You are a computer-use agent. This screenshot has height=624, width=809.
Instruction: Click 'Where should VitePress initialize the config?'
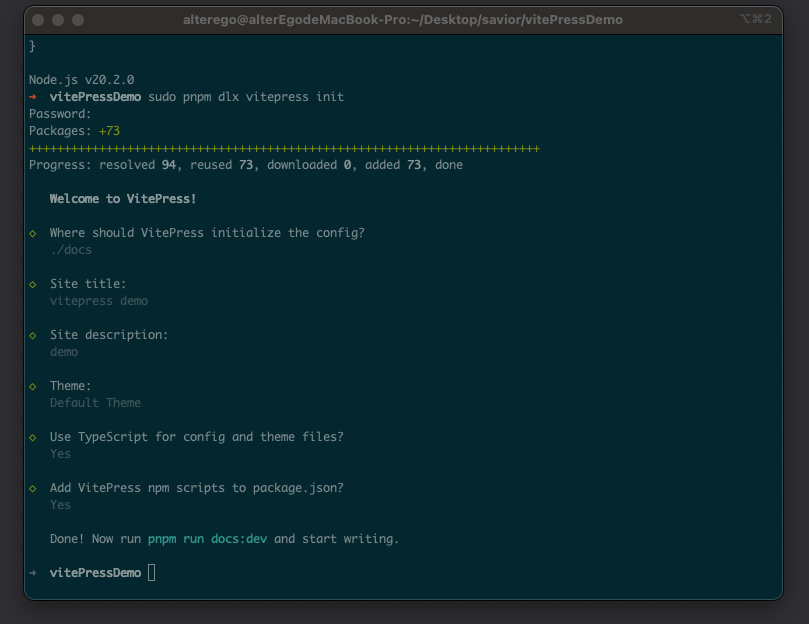coord(207,233)
